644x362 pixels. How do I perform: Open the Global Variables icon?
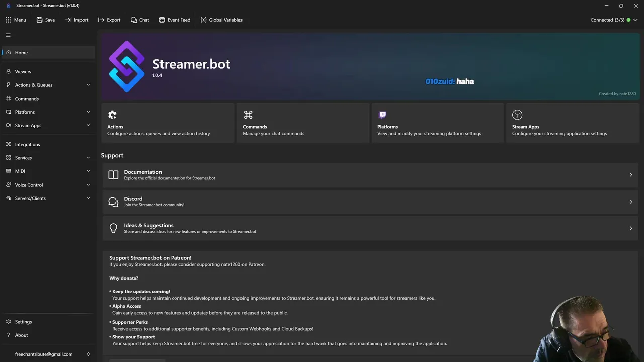coord(203,20)
